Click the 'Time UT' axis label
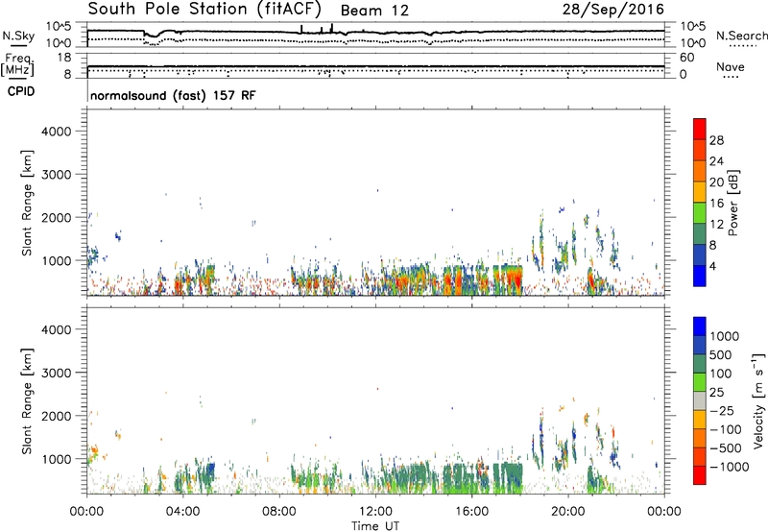This screenshot has width=768, height=532. (x=375, y=526)
